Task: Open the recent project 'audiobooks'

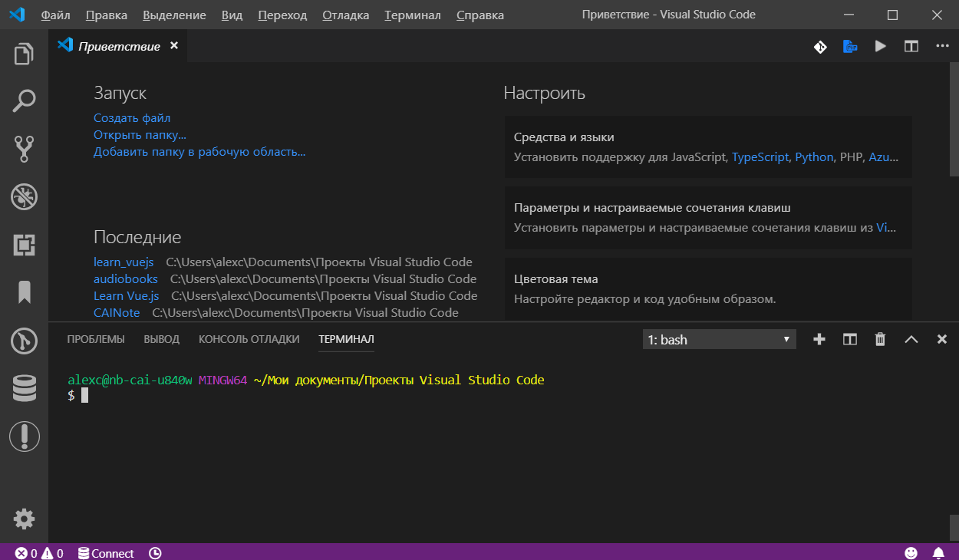Action: [126, 278]
